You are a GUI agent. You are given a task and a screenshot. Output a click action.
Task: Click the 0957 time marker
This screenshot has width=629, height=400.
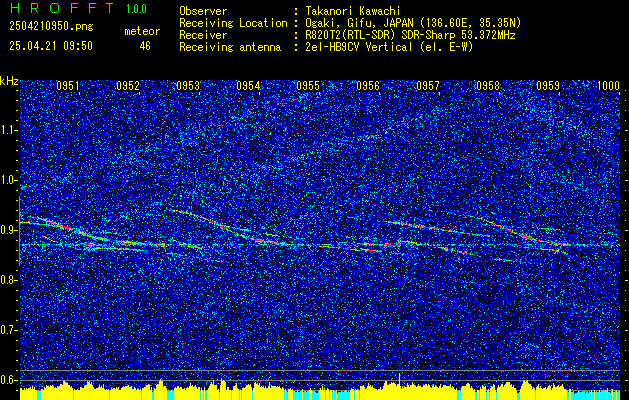pos(428,85)
